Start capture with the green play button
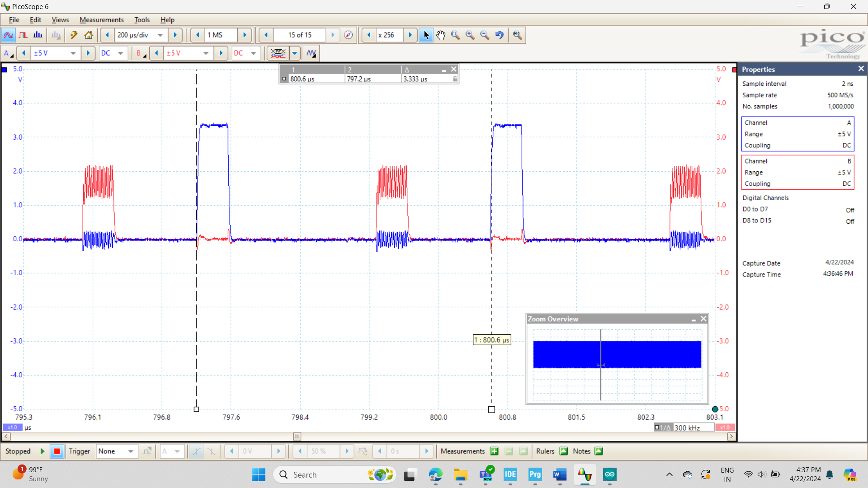This screenshot has height=488, width=868. 42,451
